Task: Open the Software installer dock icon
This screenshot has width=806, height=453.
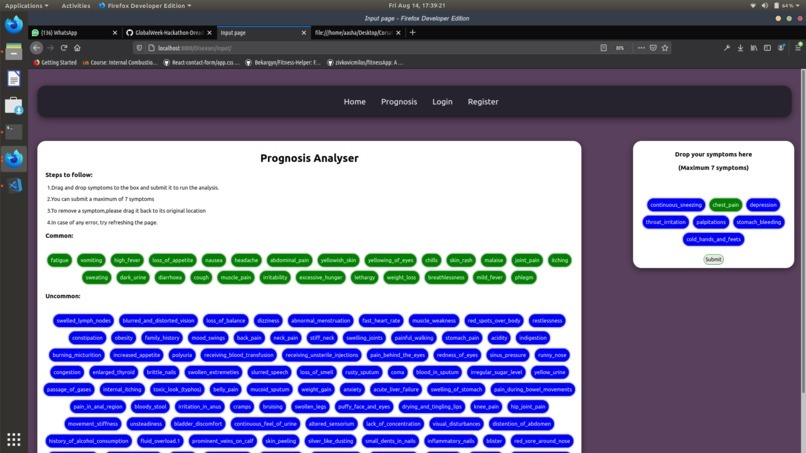Action: (14, 105)
